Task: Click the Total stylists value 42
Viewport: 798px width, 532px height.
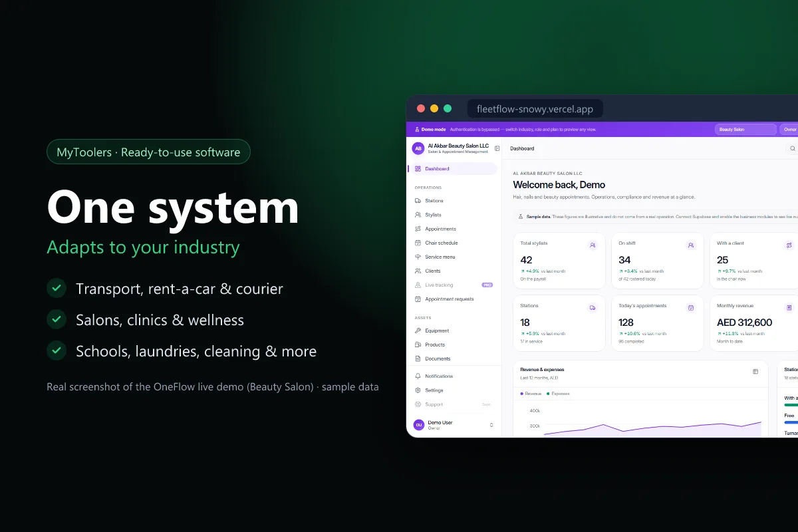Action: click(x=526, y=260)
